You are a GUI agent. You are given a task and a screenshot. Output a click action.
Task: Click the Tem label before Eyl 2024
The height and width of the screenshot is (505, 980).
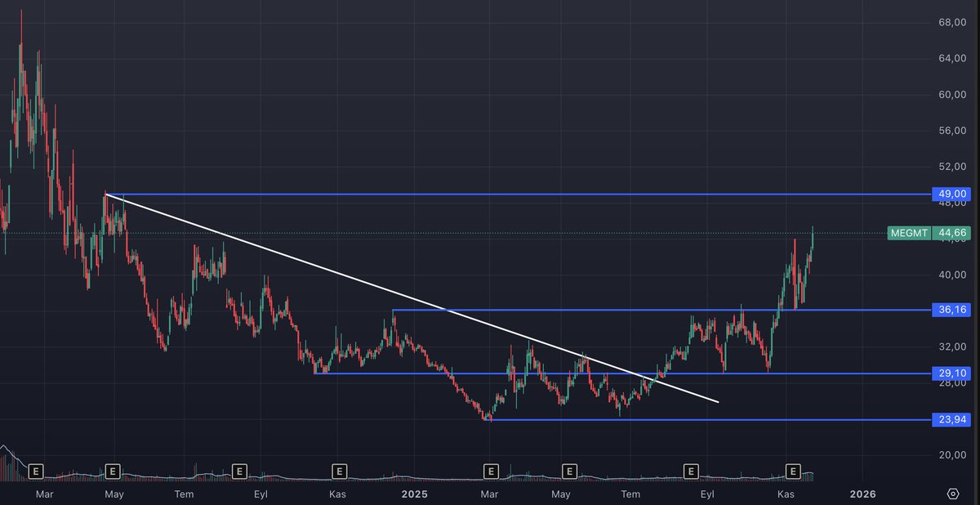[x=185, y=494]
